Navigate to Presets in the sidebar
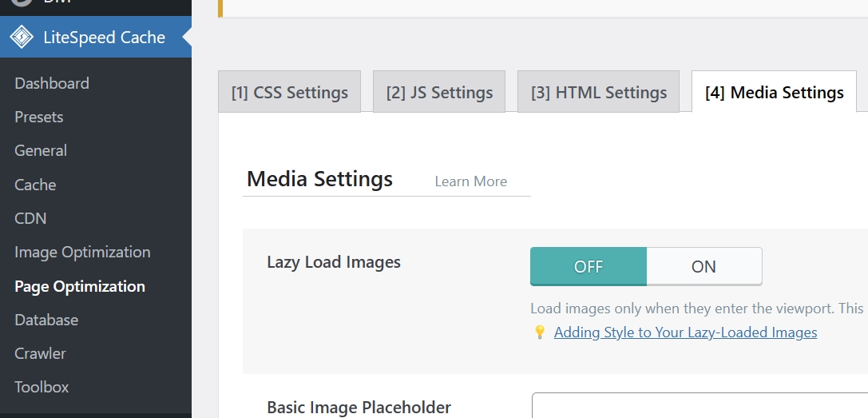Viewport: 868px width, 418px height. pos(39,117)
